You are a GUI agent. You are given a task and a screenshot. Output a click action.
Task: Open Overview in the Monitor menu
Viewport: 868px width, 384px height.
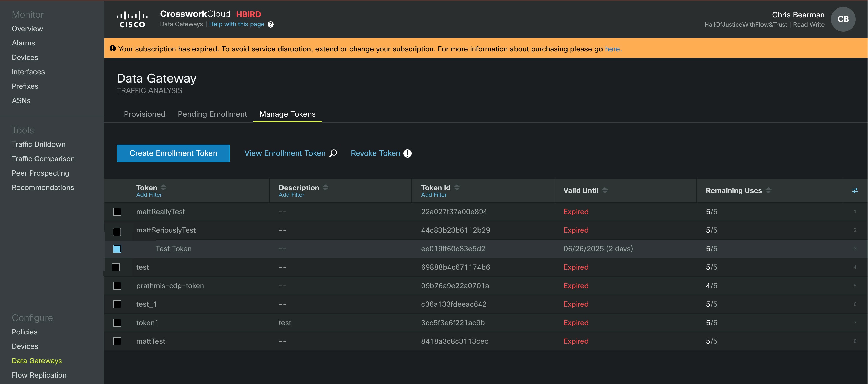point(27,29)
